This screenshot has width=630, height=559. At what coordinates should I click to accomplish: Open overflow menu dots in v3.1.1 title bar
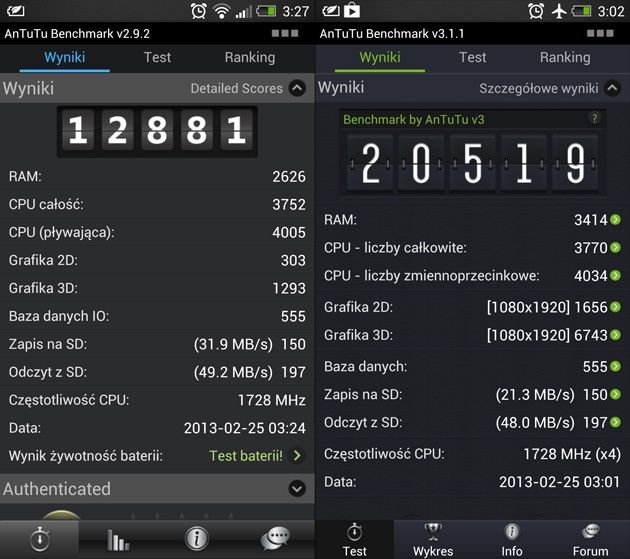pos(600,33)
